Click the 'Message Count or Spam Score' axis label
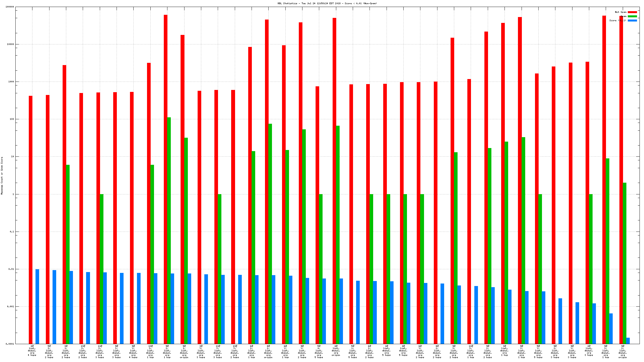This screenshot has height=362, width=644. pyautogui.click(x=2, y=175)
